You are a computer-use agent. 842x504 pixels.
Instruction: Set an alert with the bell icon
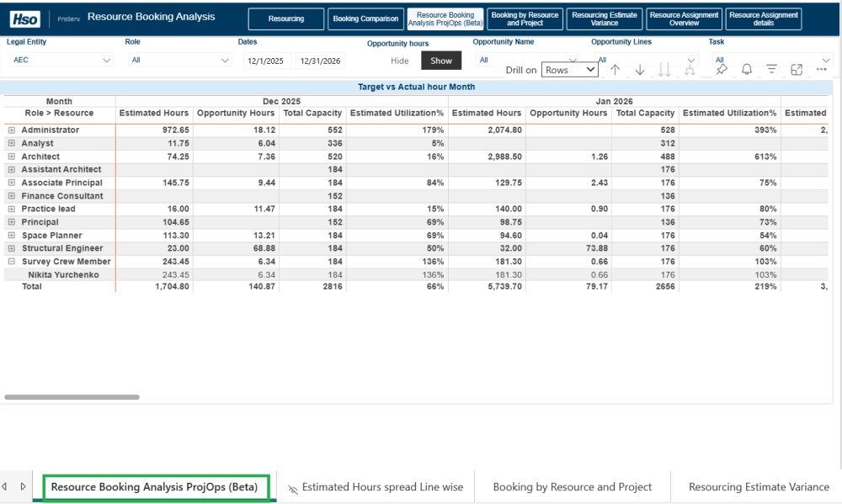coord(746,70)
